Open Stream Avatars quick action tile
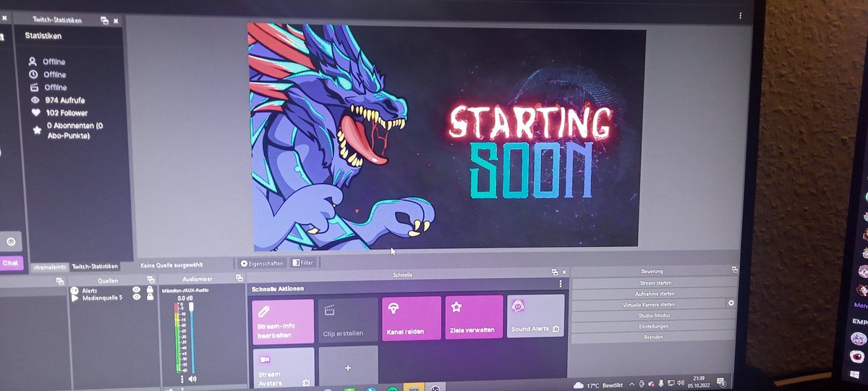Image resolution: width=868 pixels, height=391 pixels. coord(283,366)
